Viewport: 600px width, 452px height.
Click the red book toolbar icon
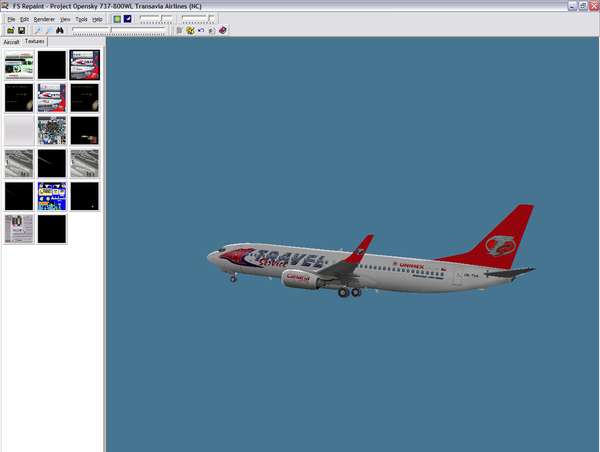tap(222, 30)
